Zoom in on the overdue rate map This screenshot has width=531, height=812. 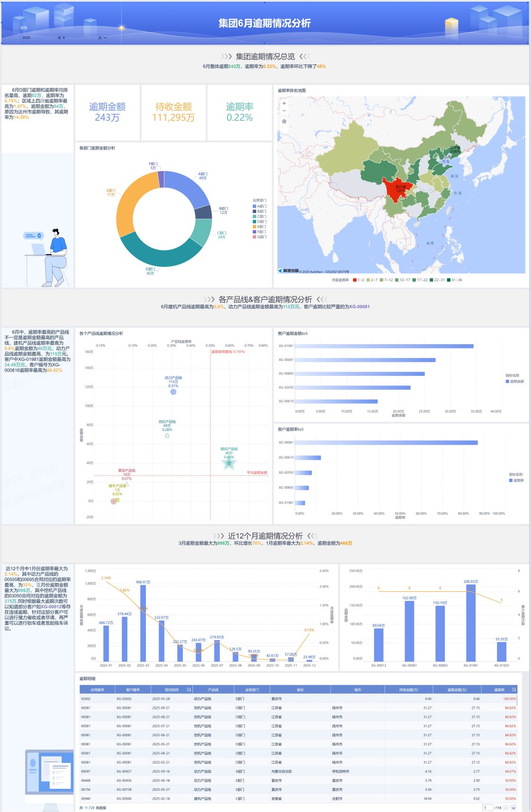point(284,103)
